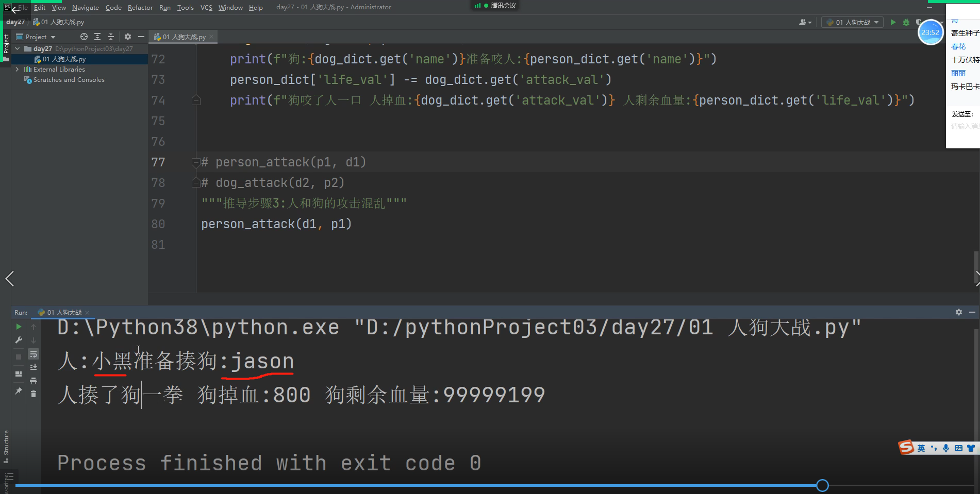Run the program from the top toolbar
The image size is (980, 494).
[893, 22]
